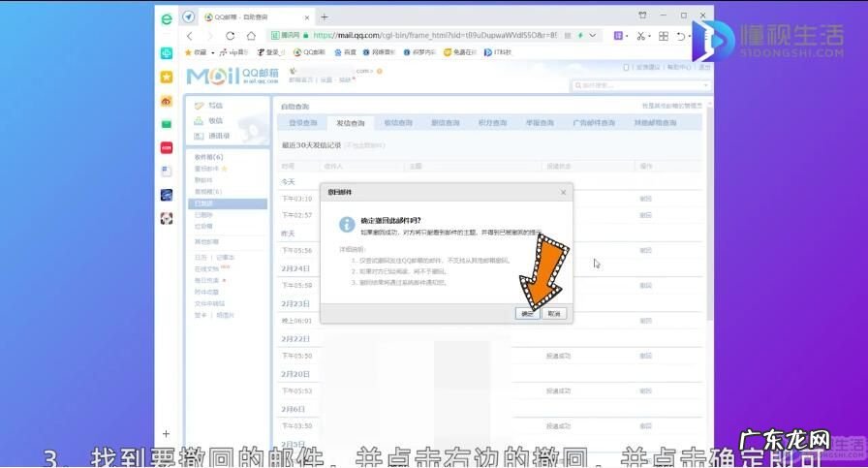Open the grid apps icon in toolbar
Viewport: 868px width, 468px height.
664,36
